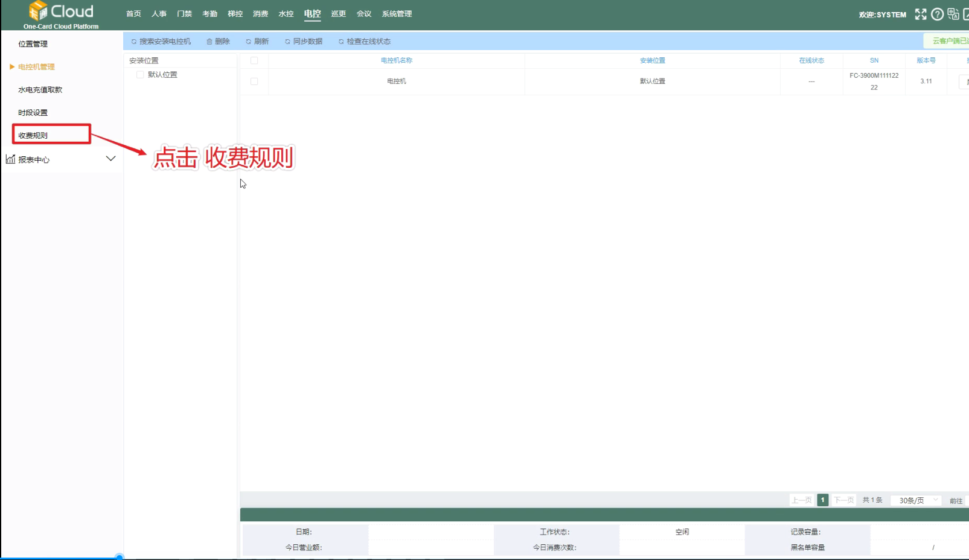969x560 pixels.
Task: Open the 首页 menu
Action: click(133, 14)
